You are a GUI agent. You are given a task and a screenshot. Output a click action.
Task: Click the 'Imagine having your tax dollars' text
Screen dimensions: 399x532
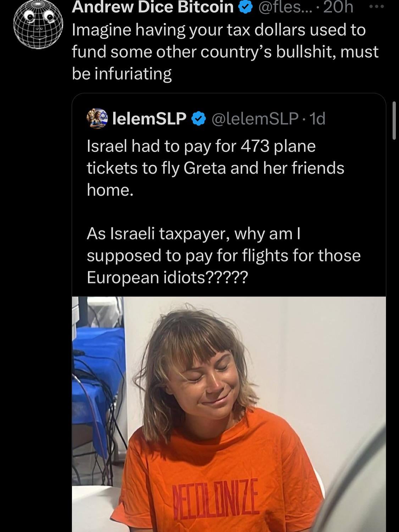coord(218,30)
